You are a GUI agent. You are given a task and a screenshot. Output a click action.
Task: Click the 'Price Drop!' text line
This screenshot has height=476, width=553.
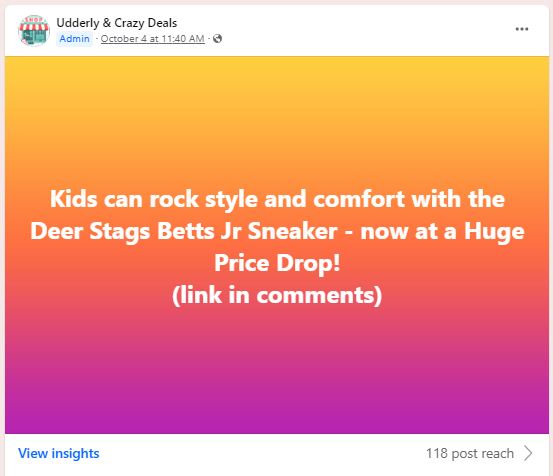coord(277,263)
